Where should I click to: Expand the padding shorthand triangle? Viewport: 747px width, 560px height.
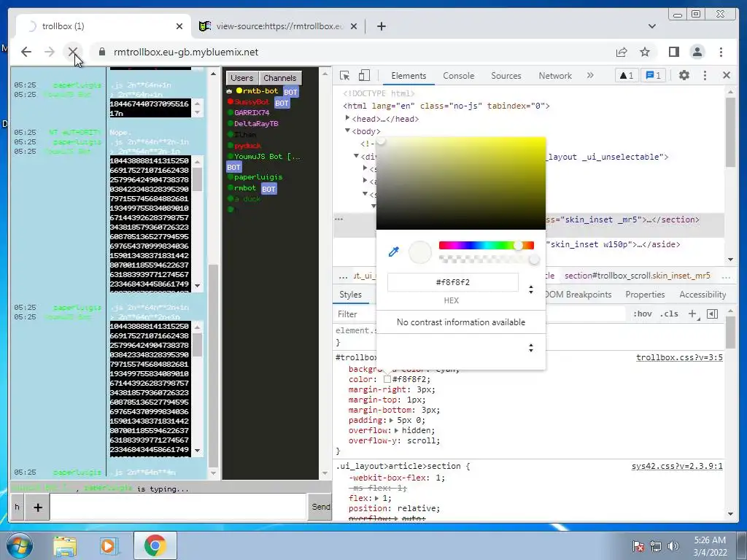point(392,420)
